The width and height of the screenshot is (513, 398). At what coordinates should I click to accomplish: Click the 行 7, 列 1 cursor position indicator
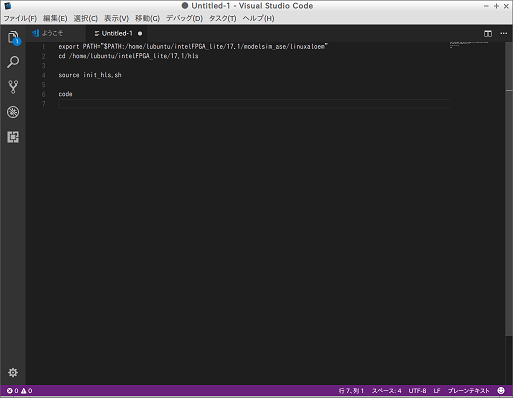351,391
